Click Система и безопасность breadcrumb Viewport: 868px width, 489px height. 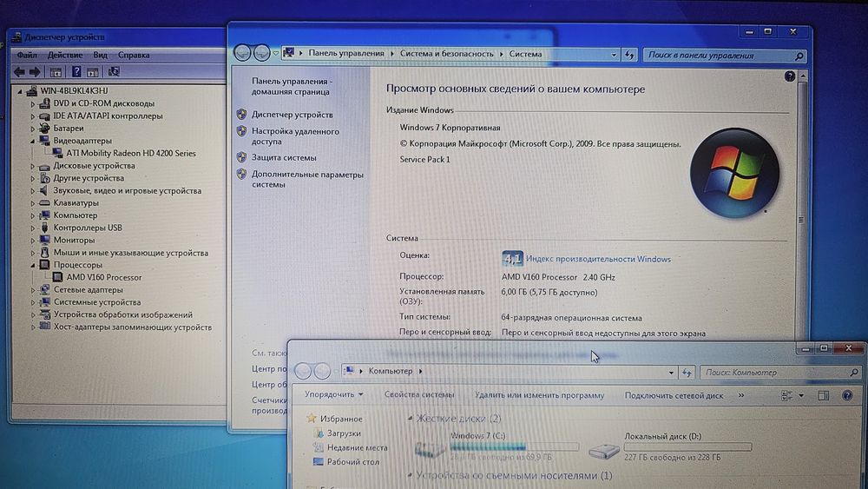tap(446, 54)
